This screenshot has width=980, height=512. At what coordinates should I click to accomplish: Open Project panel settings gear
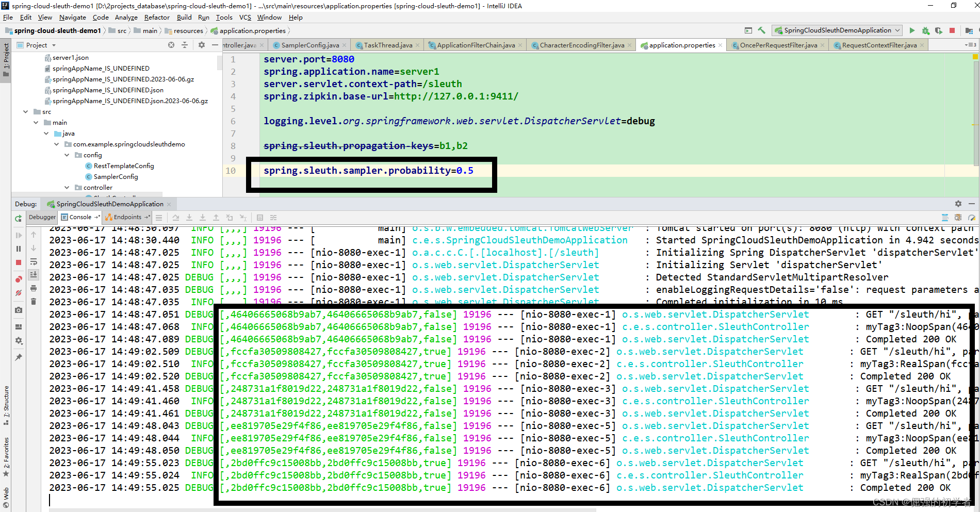click(202, 45)
